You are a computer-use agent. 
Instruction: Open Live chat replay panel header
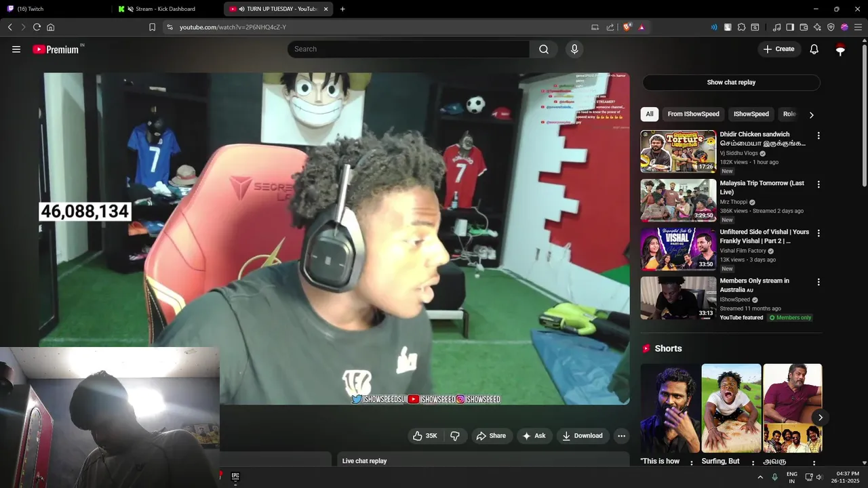point(484,460)
